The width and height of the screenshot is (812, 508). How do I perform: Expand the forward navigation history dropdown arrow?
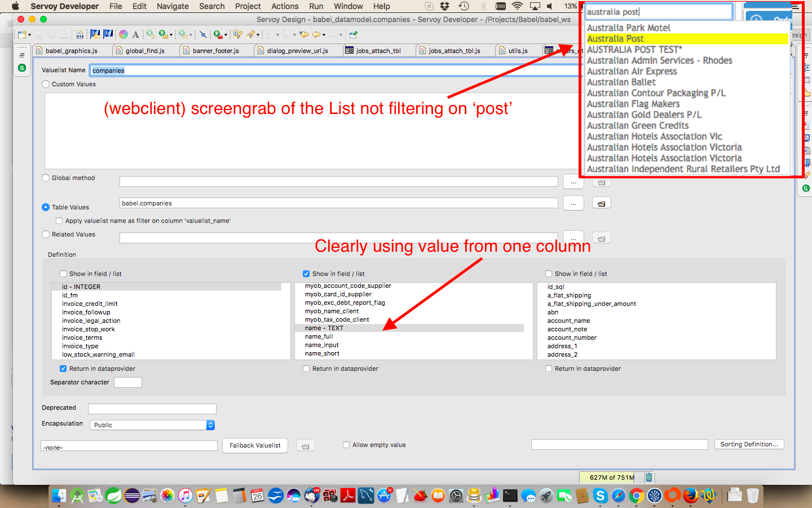341,35
